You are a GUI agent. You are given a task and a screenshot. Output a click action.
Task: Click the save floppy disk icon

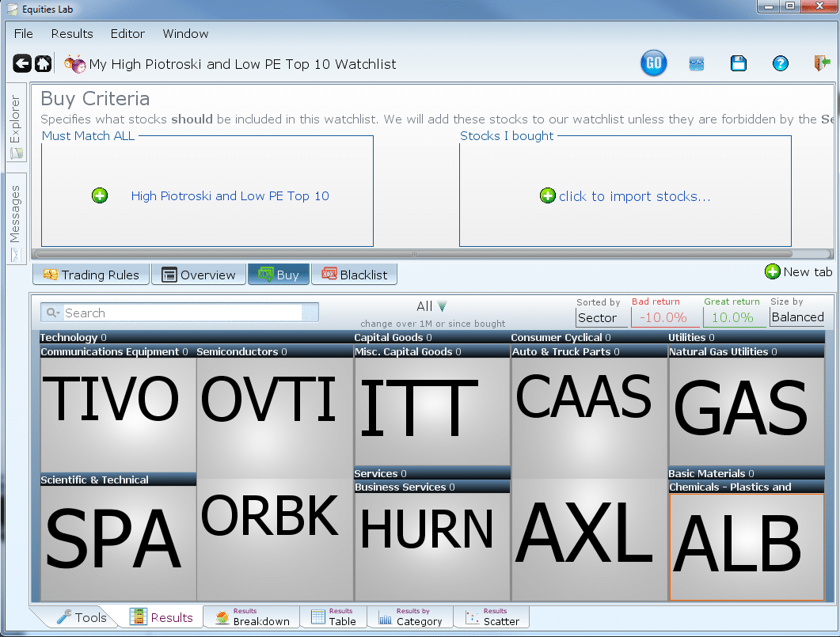tap(739, 64)
